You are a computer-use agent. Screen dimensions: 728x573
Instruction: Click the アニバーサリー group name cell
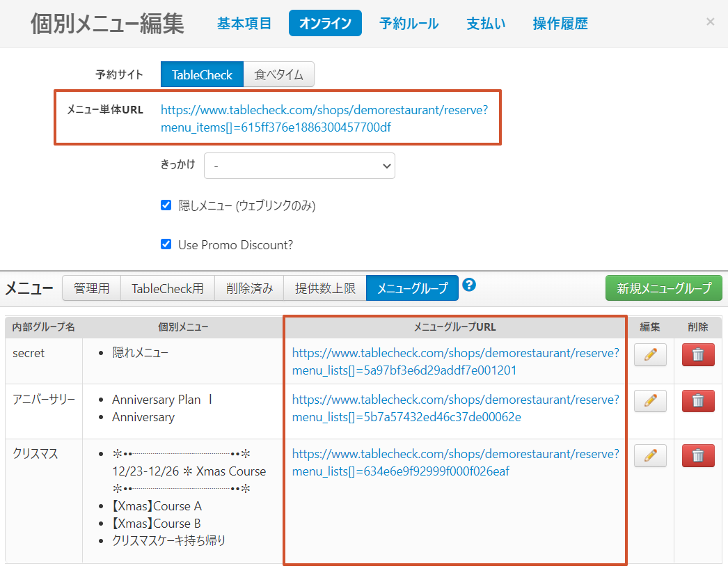[x=44, y=411]
